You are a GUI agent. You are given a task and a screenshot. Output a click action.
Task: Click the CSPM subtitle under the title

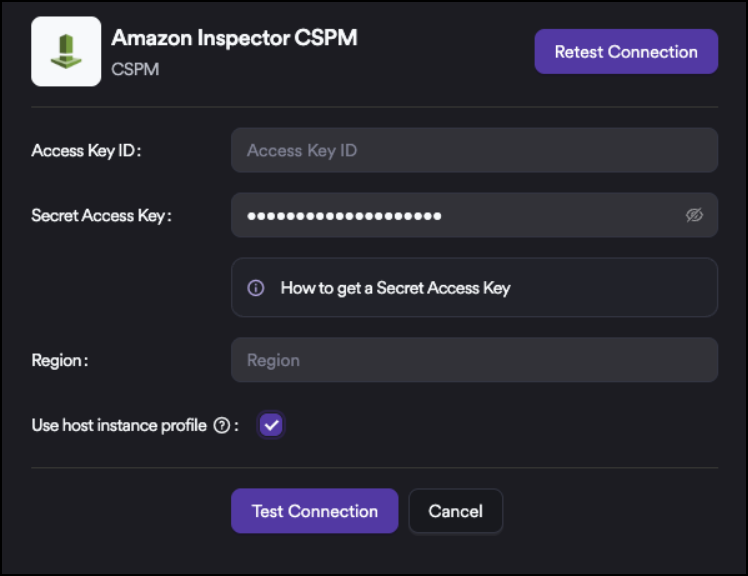pos(136,71)
